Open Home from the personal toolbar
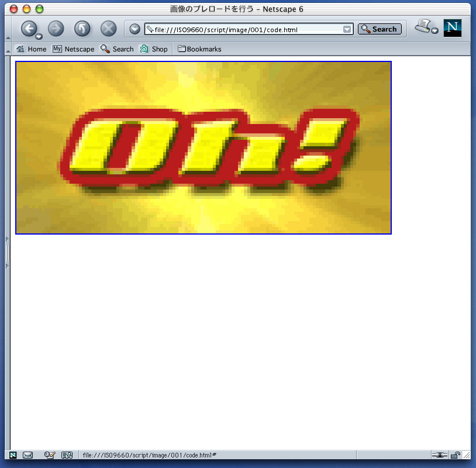The image size is (476, 468). tap(32, 49)
